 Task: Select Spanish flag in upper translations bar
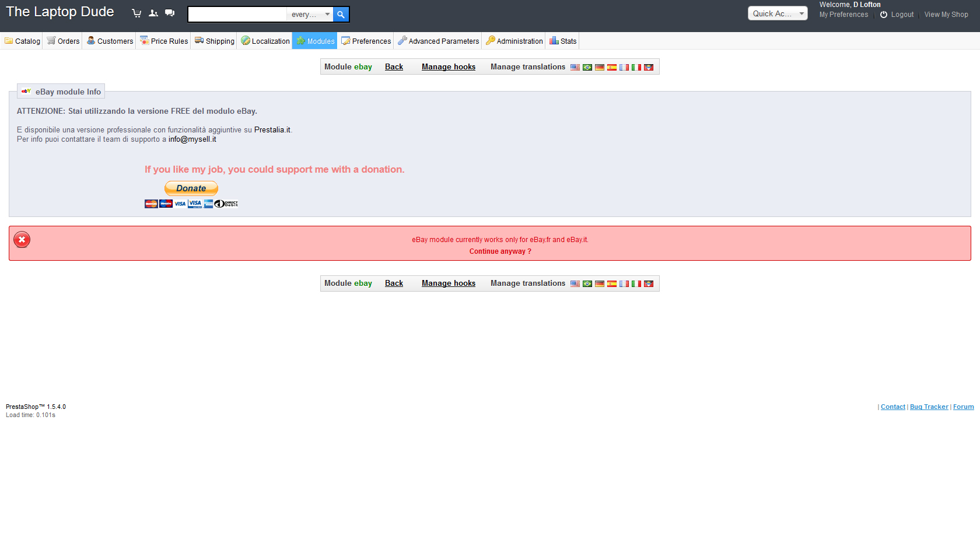pos(612,68)
